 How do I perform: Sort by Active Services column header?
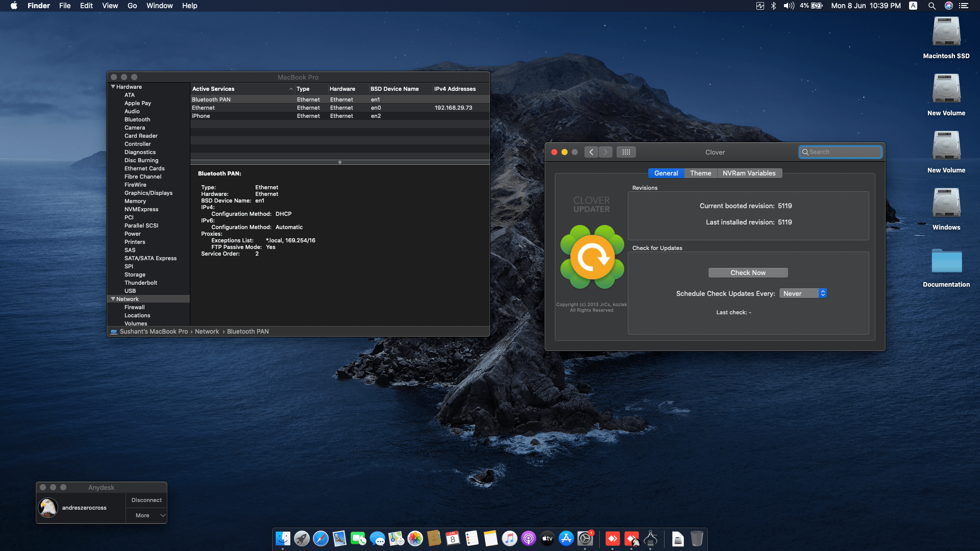[x=242, y=89]
